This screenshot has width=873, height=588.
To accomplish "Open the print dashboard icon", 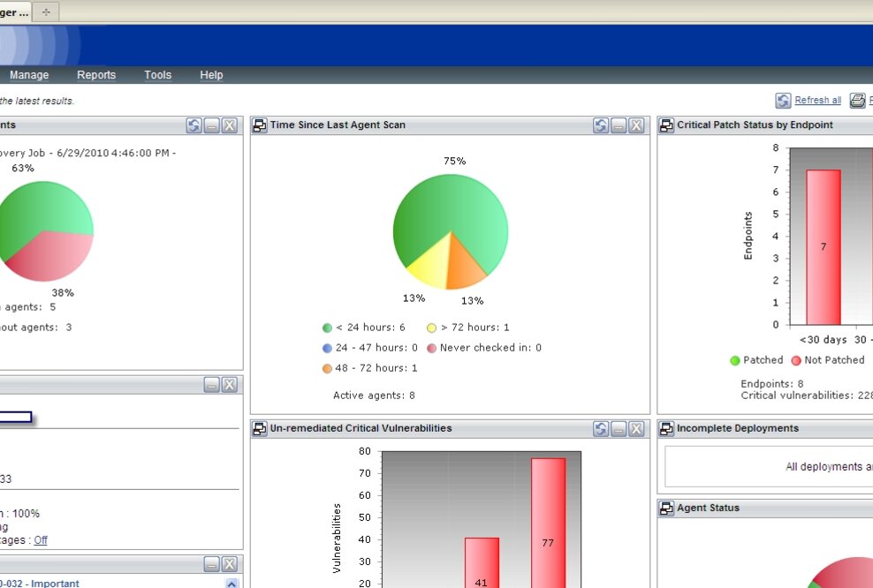I will click(858, 100).
